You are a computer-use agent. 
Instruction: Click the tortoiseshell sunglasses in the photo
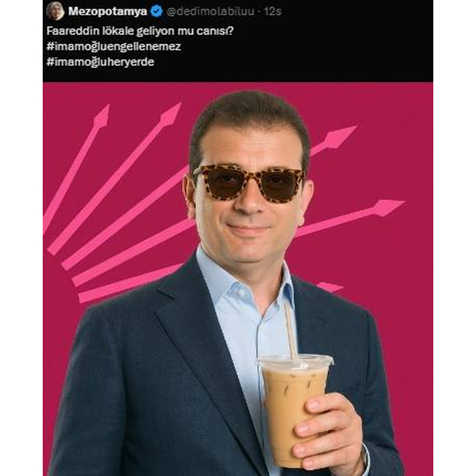click(x=248, y=183)
